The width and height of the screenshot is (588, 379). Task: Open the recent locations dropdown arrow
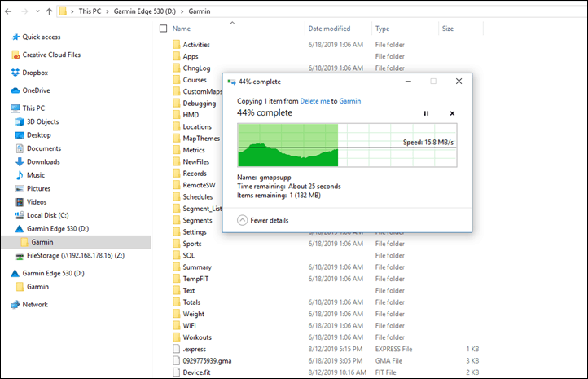(37, 11)
